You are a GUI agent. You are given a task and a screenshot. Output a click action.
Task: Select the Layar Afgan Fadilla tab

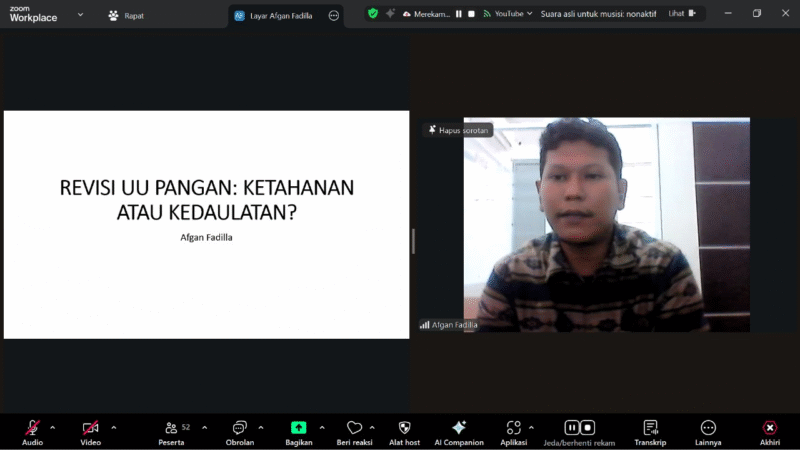point(280,15)
